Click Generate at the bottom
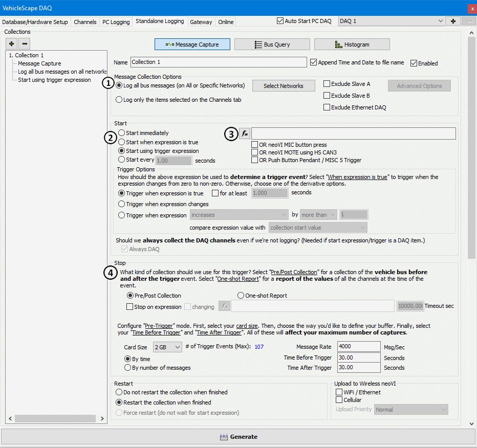The image size is (477, 448). (x=238, y=437)
